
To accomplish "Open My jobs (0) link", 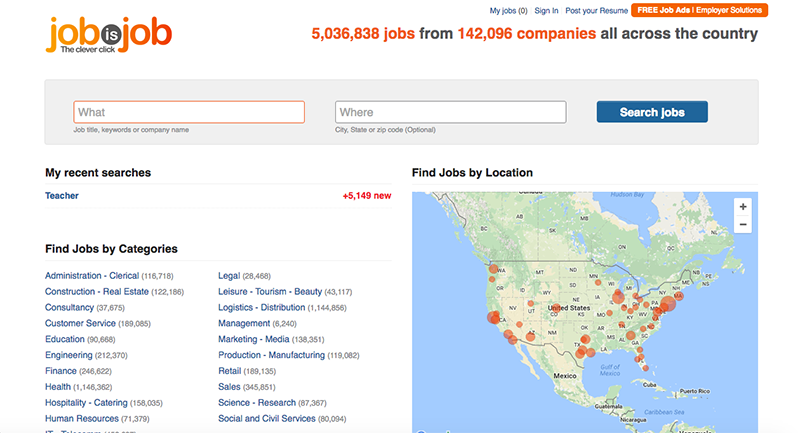I will [508, 10].
